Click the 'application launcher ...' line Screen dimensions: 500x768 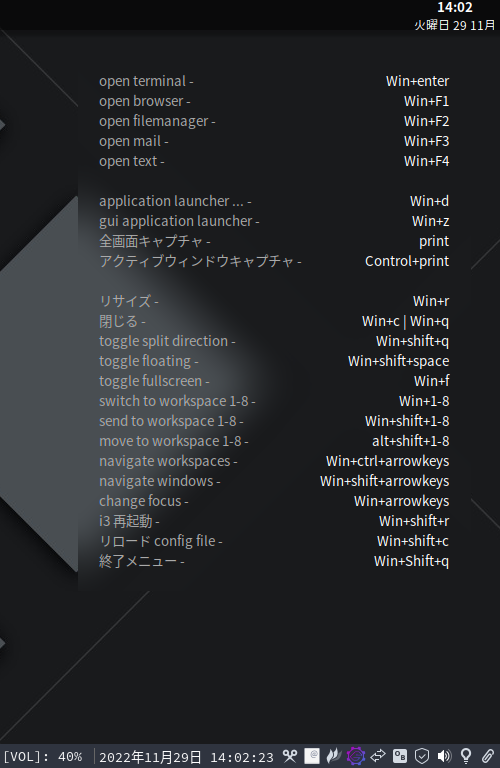coord(175,201)
